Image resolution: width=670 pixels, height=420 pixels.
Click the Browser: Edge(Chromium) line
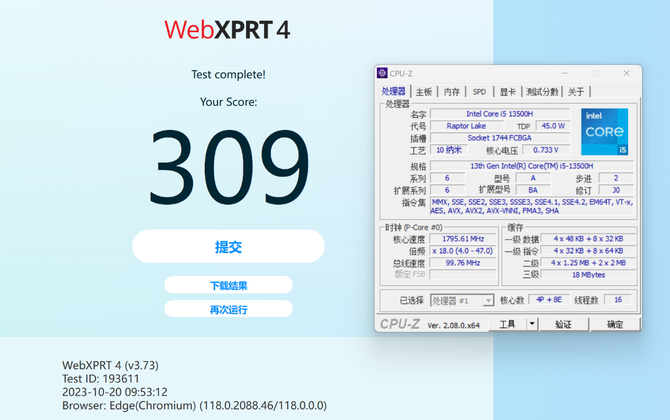pyautogui.click(x=194, y=405)
